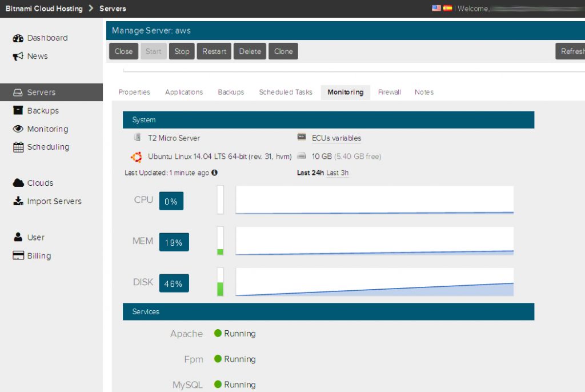Viewport: 585px width, 392px height.
Task: Restart the aws server
Action: tap(214, 51)
